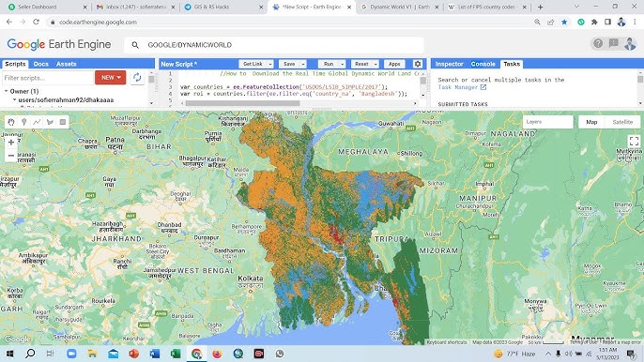
Task: Go back in browser history
Action: coord(9,22)
